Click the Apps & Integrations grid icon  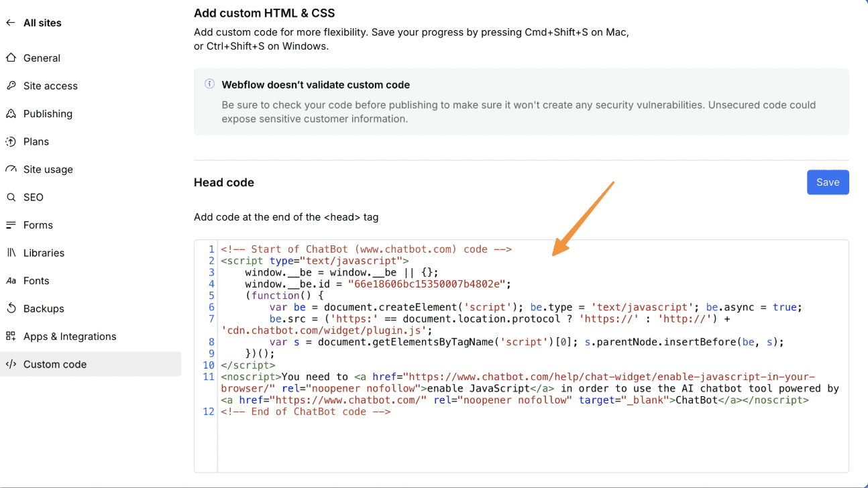(x=11, y=337)
